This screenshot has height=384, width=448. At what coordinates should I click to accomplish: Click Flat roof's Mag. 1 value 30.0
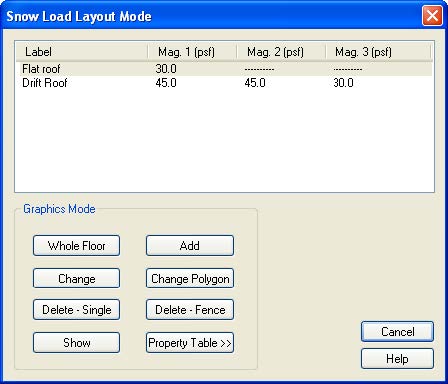coord(166,69)
